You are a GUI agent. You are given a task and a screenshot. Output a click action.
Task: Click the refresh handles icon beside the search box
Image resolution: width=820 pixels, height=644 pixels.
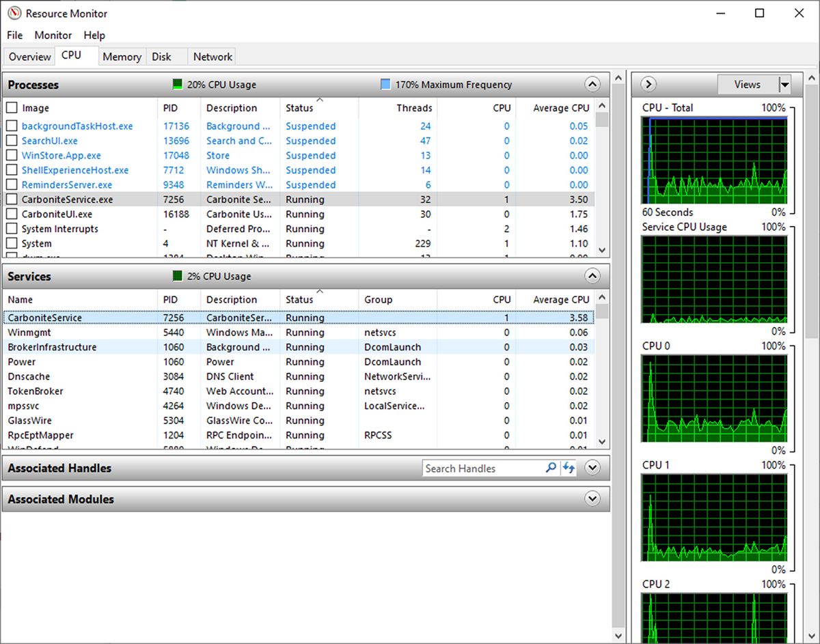click(x=569, y=468)
